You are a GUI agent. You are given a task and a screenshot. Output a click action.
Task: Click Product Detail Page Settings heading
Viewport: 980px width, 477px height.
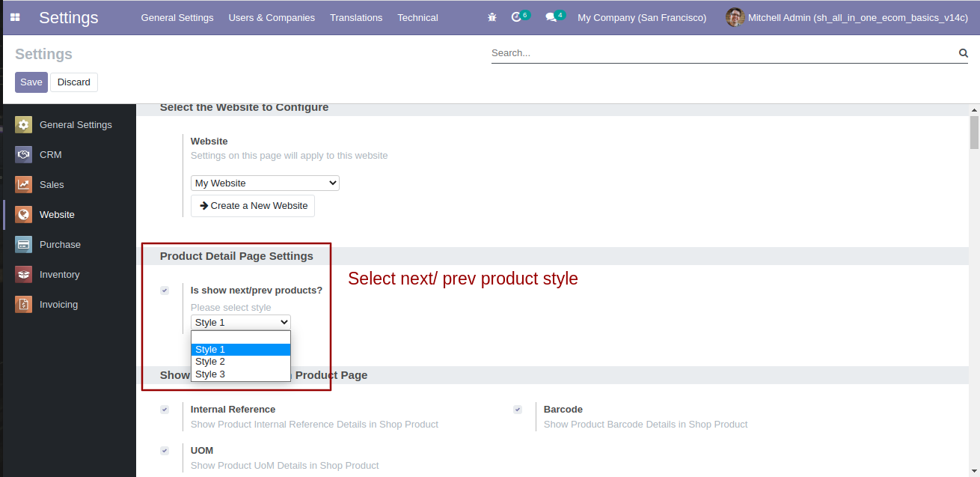(236, 256)
